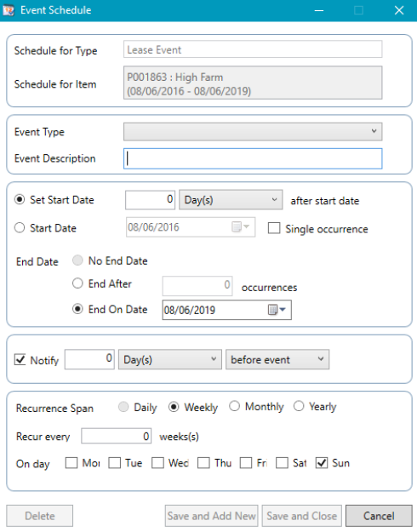
Task: Select the Monthly recurrence span
Action: pos(235,406)
